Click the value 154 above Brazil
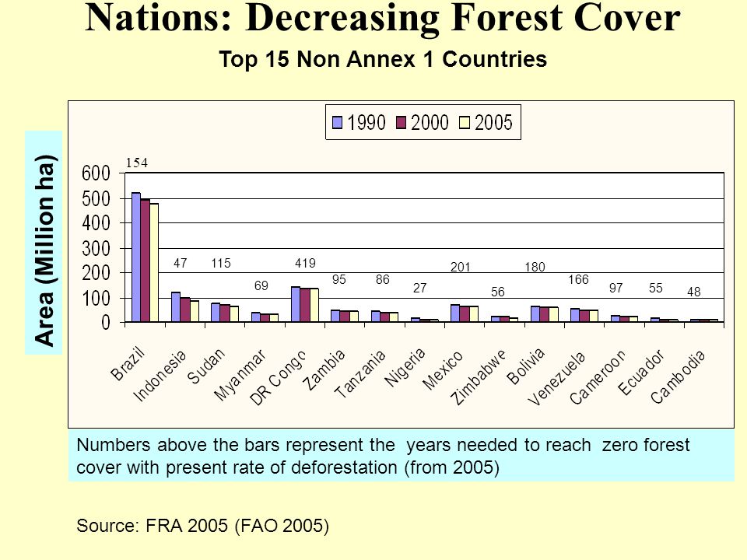Viewport: 747px width, 560px height. pos(137,163)
